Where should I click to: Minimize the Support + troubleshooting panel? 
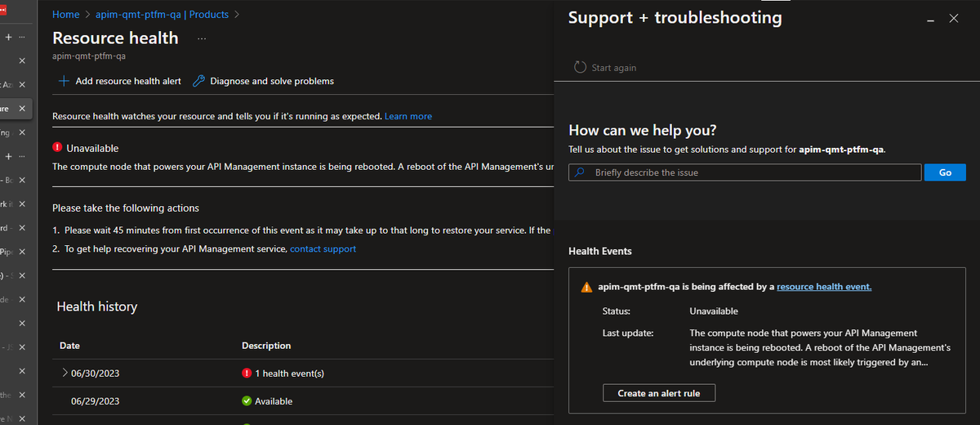pos(930,19)
